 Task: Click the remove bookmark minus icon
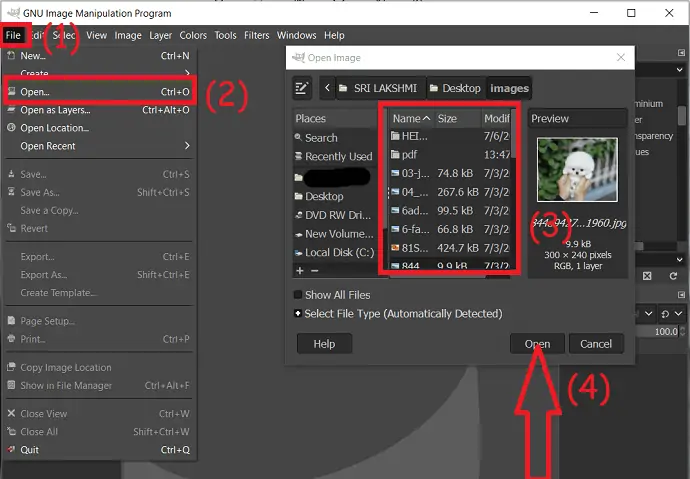(315, 271)
